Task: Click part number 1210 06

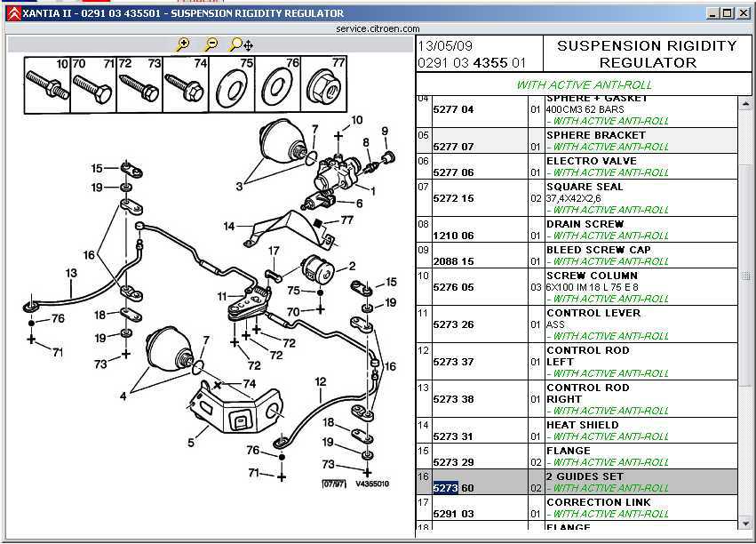Action: 453,236
